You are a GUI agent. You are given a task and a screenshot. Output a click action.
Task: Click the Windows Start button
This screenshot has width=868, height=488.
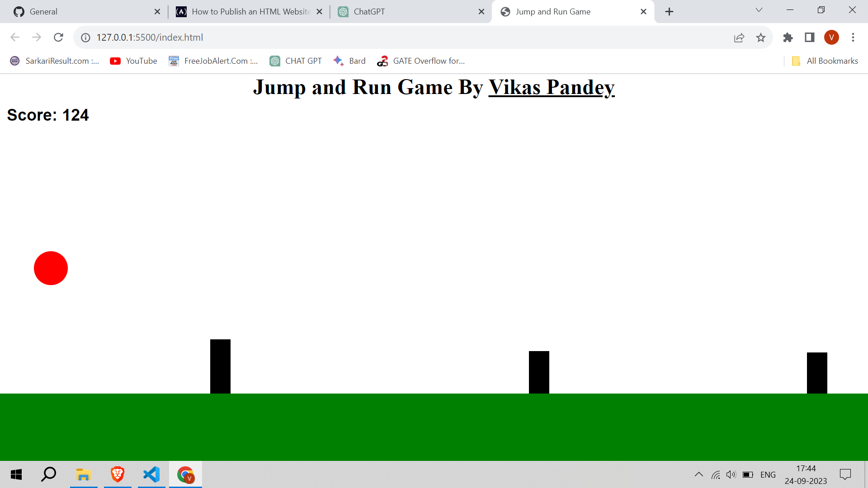pos(16,474)
